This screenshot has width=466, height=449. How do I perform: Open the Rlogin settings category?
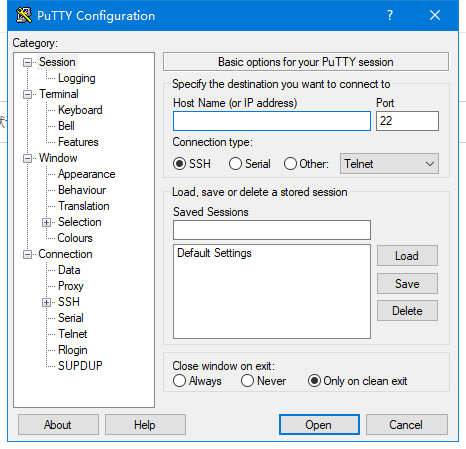(73, 350)
